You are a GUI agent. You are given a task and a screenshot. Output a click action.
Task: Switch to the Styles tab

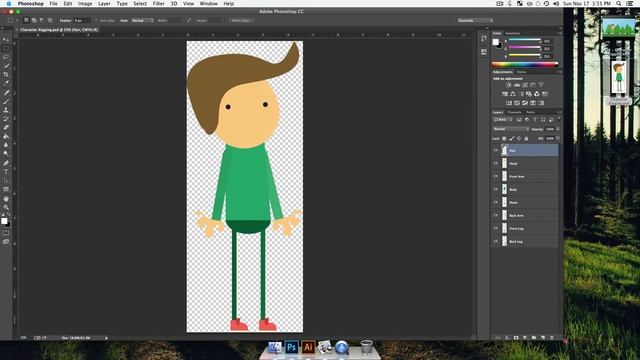point(521,72)
